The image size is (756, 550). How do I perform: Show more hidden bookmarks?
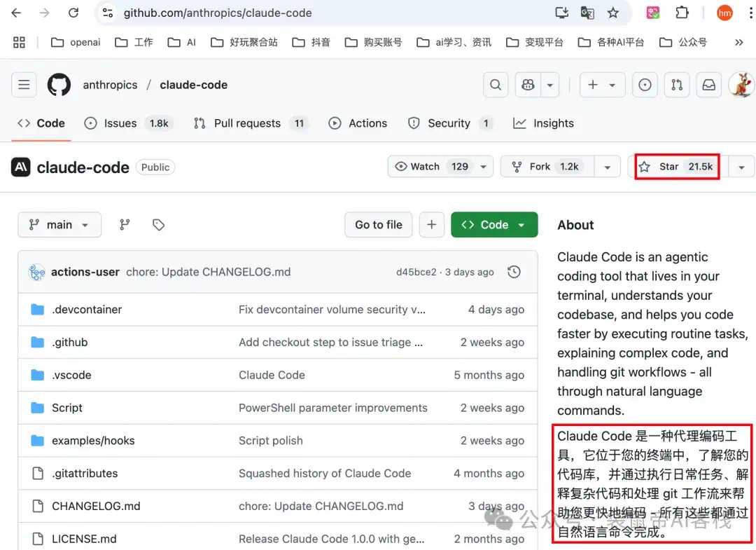(x=739, y=43)
